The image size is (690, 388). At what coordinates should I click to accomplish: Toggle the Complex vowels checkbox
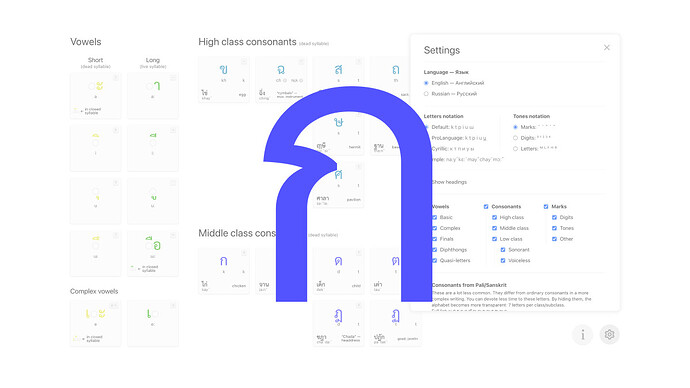pos(434,228)
